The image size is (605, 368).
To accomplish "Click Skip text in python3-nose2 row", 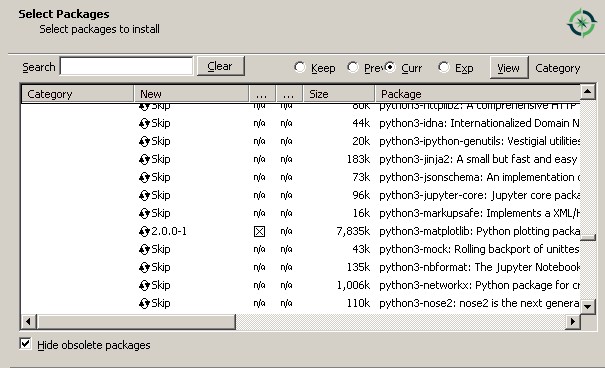I will point(161,304).
